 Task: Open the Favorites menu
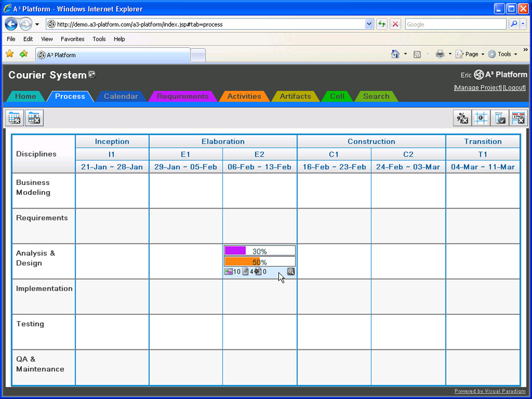[72, 39]
